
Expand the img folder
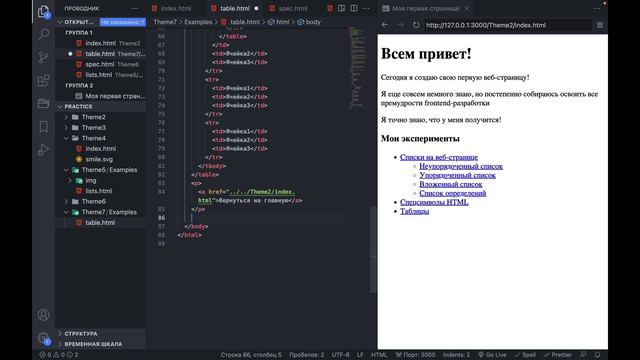pyautogui.click(x=70, y=180)
